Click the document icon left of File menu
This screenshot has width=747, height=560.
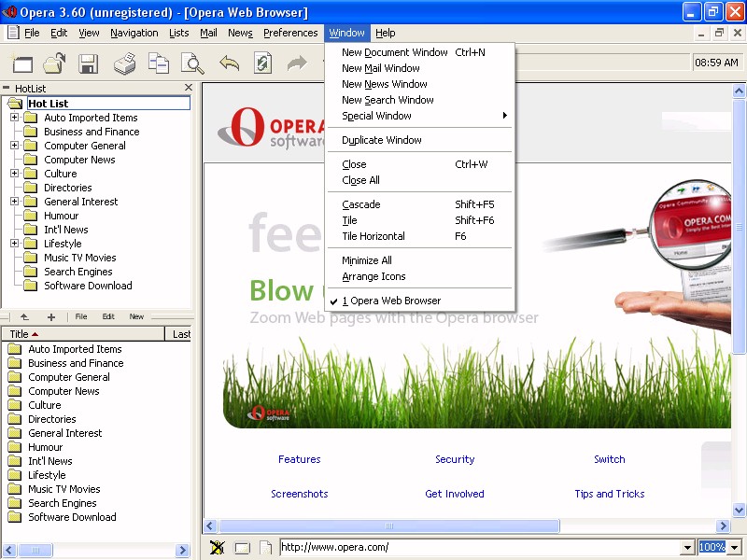coord(13,33)
